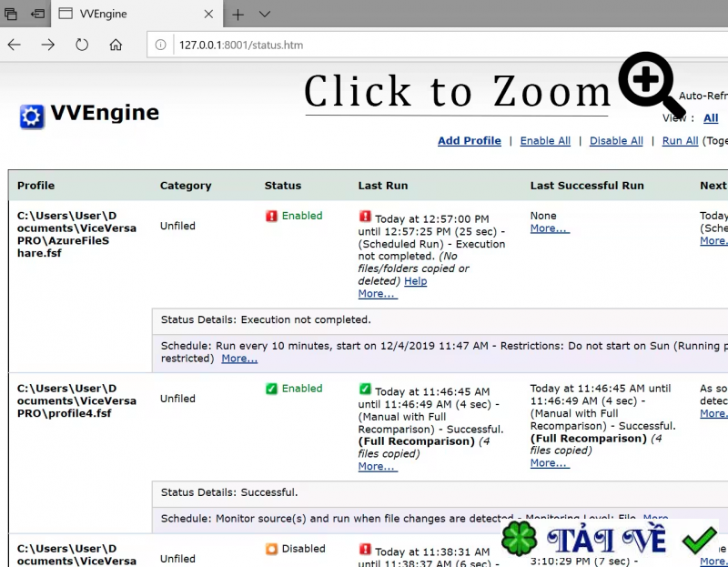Expand More details for the AzureFileShare schedule
This screenshot has width=728, height=567.
tap(238, 359)
